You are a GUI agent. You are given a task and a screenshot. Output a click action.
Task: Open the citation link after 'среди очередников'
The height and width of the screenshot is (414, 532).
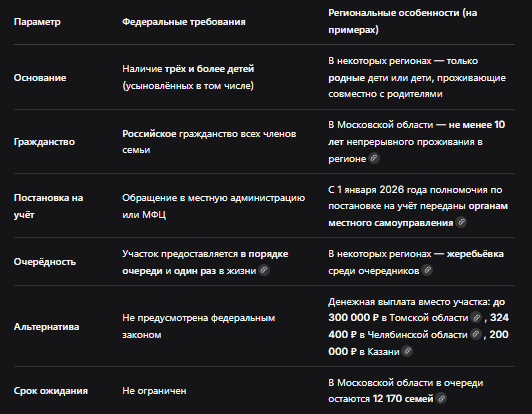point(427,270)
